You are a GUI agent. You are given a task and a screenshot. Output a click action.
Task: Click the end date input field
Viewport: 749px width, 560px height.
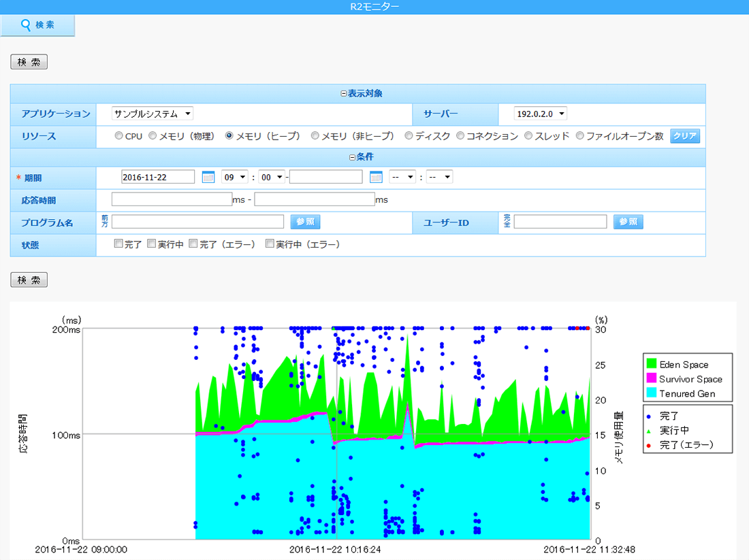click(325, 177)
